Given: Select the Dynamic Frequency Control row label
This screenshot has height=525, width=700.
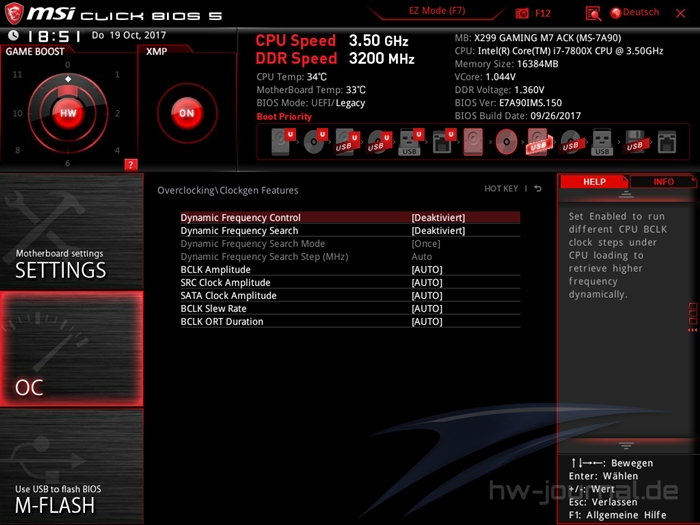Looking at the screenshot, I should pos(241,217).
